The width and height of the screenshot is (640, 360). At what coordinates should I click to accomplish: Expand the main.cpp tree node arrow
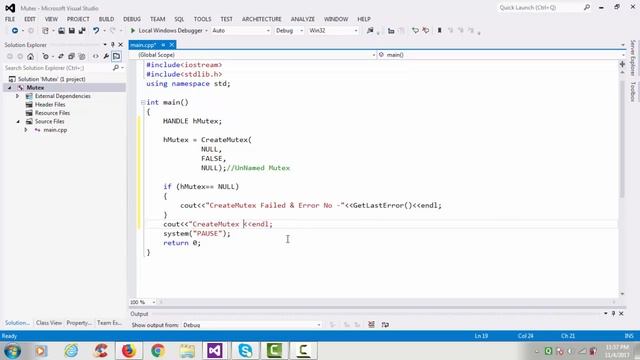pos(26,130)
